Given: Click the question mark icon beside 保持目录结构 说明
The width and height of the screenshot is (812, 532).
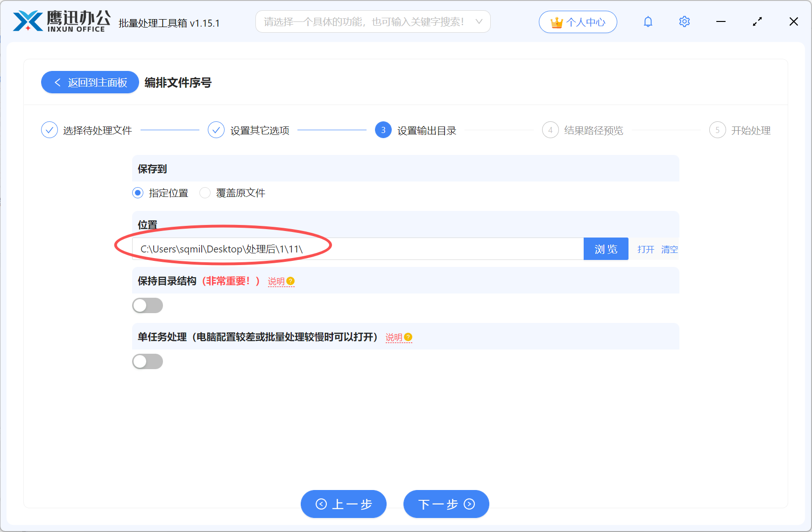Looking at the screenshot, I should (x=290, y=281).
